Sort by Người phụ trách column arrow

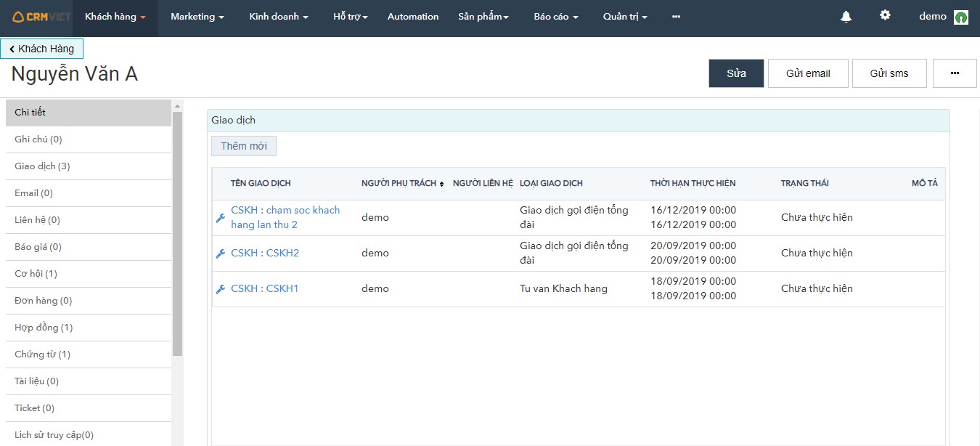coord(441,184)
